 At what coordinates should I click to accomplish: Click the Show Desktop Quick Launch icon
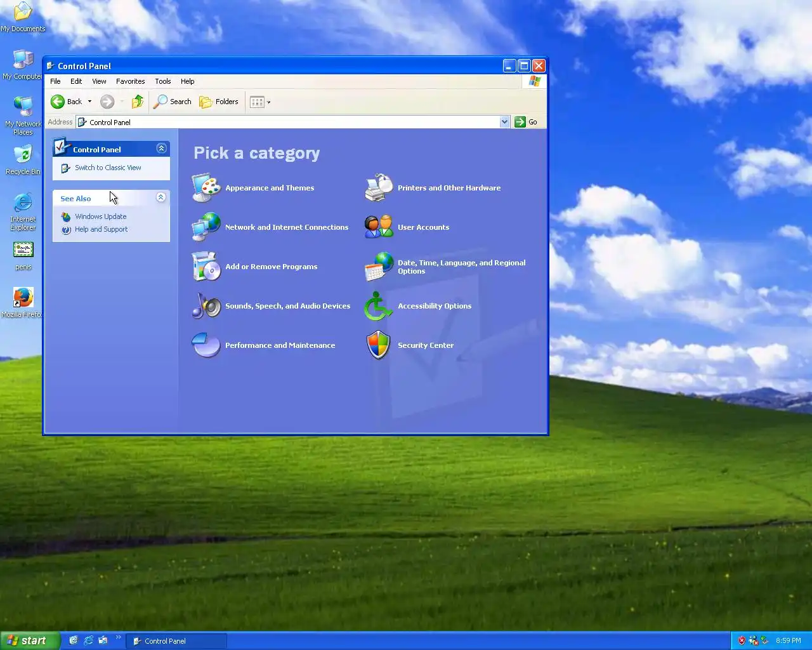coord(74,640)
